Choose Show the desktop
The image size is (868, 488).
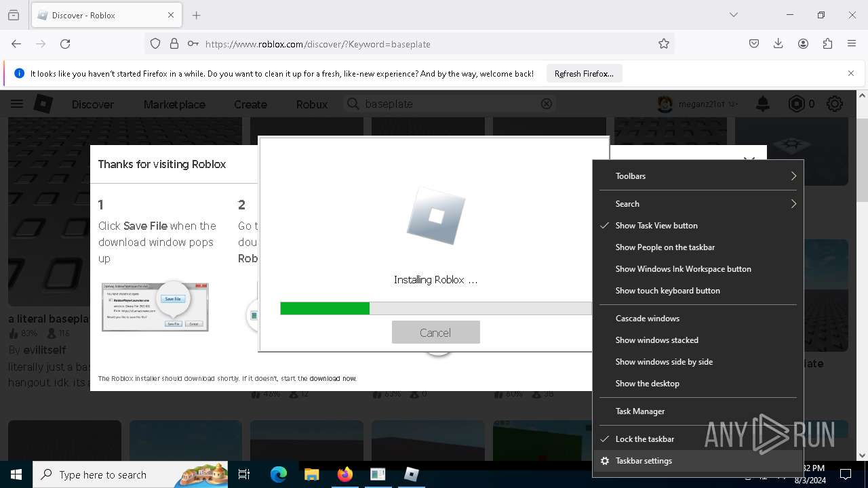(698, 384)
